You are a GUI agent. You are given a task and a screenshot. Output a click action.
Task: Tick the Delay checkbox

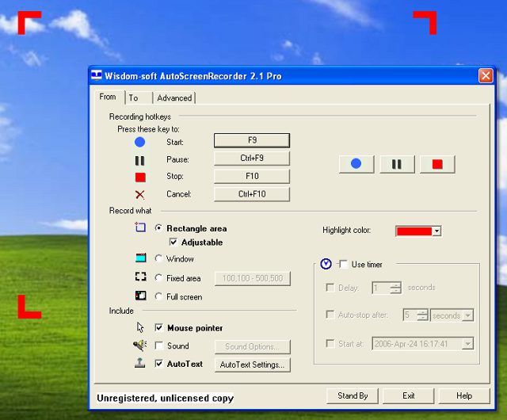pyautogui.click(x=330, y=288)
